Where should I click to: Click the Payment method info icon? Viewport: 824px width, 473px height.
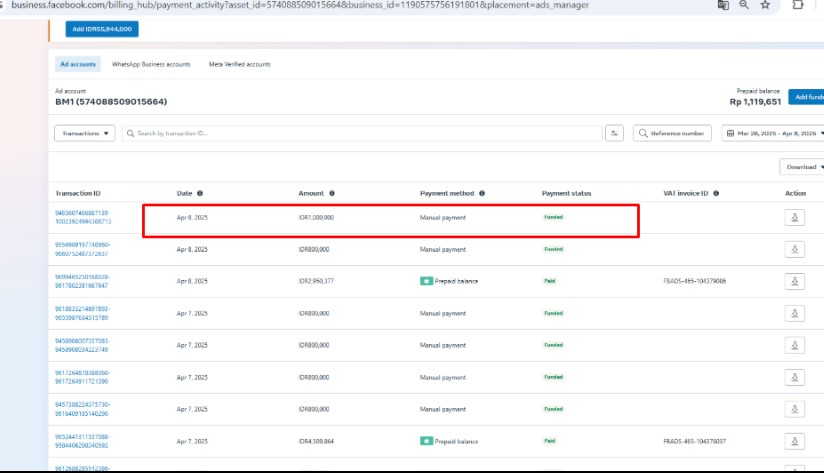pyautogui.click(x=482, y=193)
